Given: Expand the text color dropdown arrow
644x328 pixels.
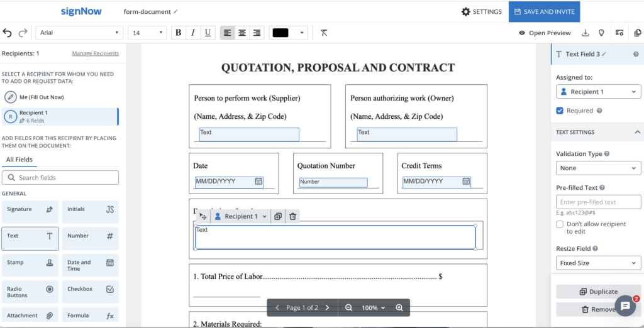Looking at the screenshot, I should coord(303,33).
